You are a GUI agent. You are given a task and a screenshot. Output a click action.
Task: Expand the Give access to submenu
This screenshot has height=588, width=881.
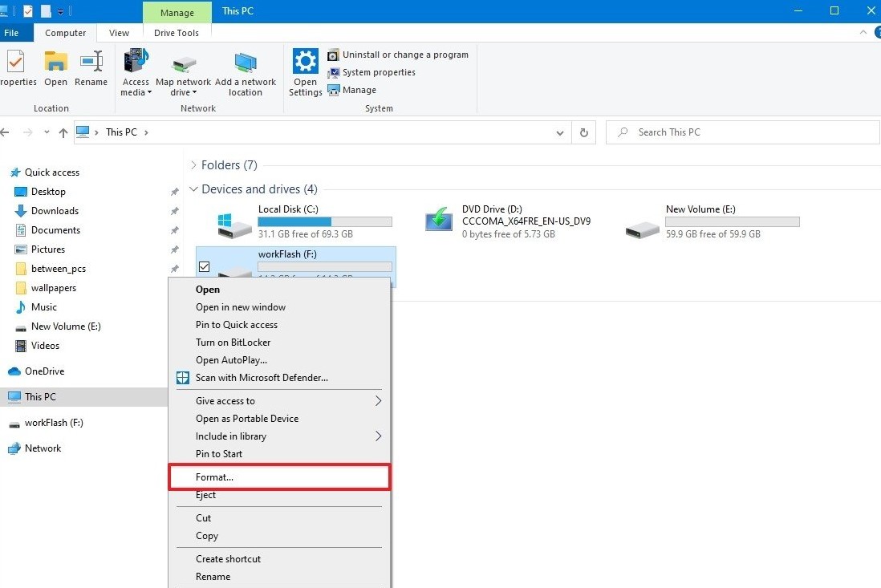pyautogui.click(x=378, y=401)
